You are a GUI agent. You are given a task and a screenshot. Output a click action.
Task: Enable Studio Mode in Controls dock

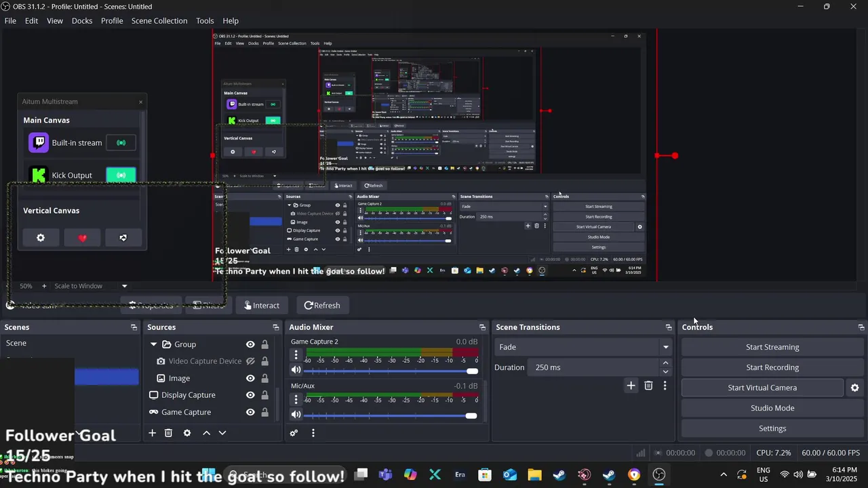pos(772,408)
